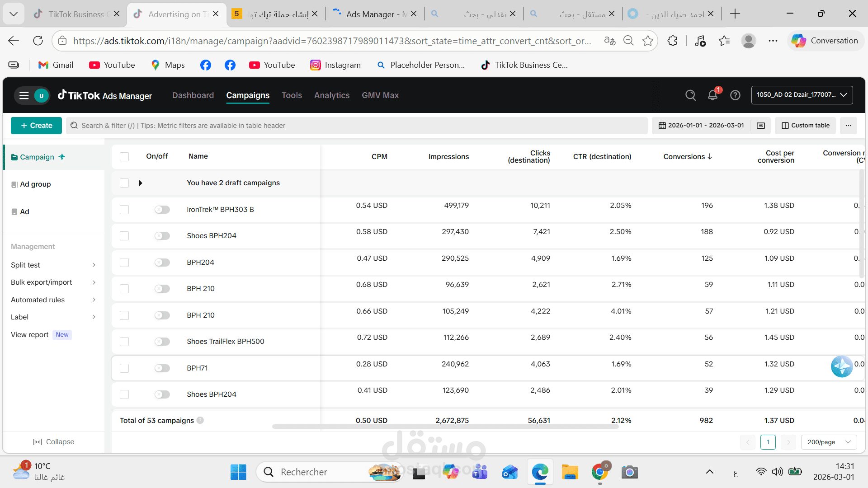This screenshot has height=488, width=868.
Task: Click the compare date icon beside date range
Action: [x=761, y=126]
